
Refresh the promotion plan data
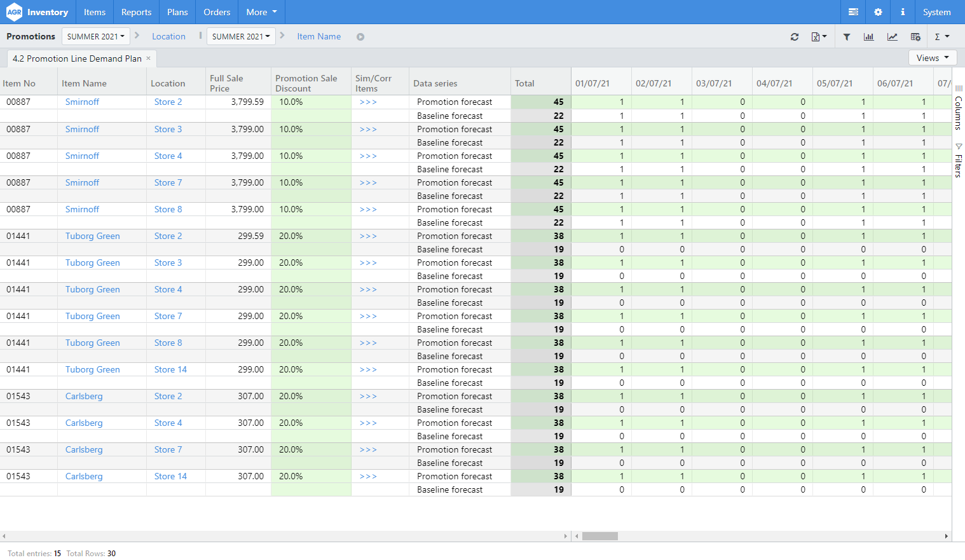(795, 36)
